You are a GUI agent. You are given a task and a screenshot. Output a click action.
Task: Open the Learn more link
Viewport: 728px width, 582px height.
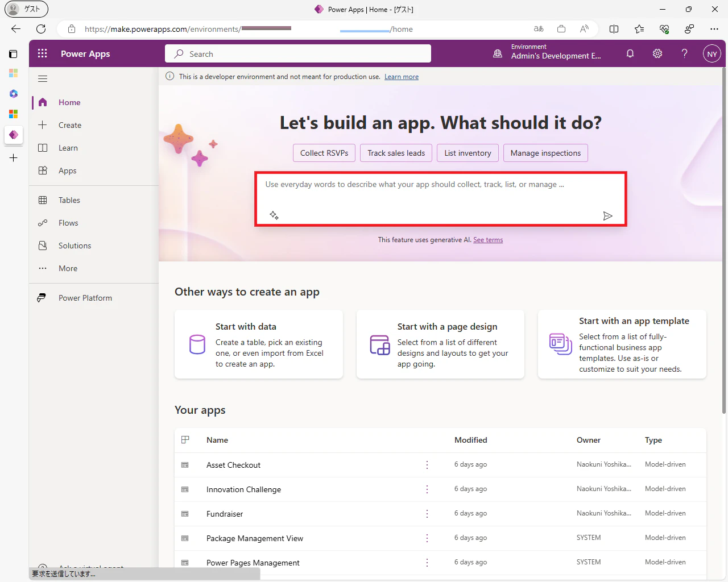tap(402, 77)
